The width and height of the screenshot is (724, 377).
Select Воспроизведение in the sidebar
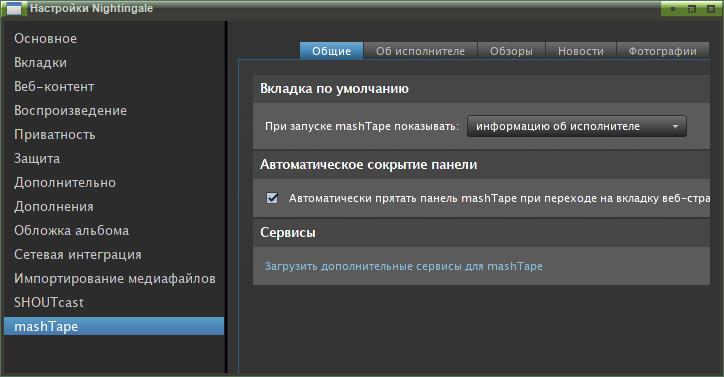pyautogui.click(x=114, y=110)
